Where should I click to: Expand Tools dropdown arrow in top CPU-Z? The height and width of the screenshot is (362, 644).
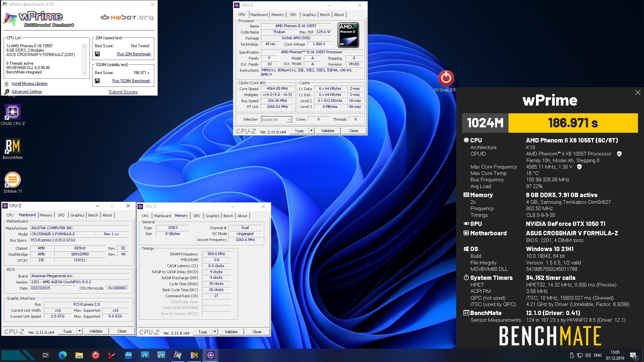311,131
